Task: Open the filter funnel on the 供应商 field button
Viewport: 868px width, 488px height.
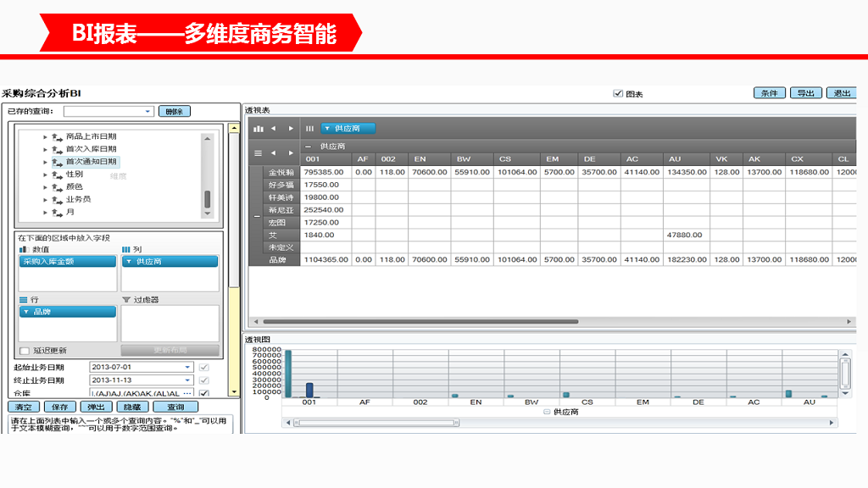Action: [327, 129]
